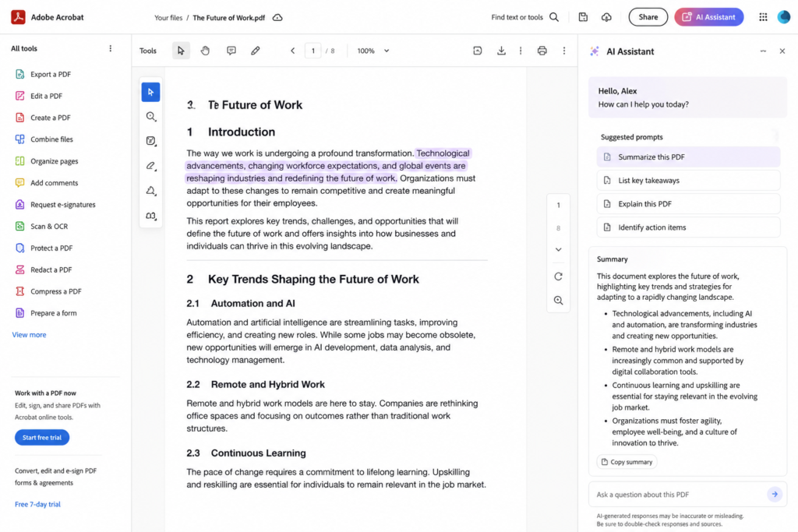Click the Tools label in toolbar

[x=148, y=51]
